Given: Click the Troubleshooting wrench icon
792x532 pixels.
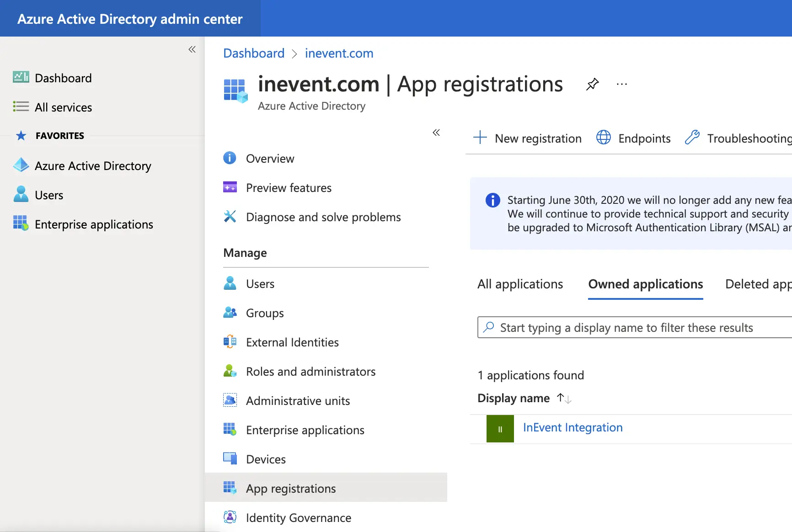Looking at the screenshot, I should (x=692, y=137).
